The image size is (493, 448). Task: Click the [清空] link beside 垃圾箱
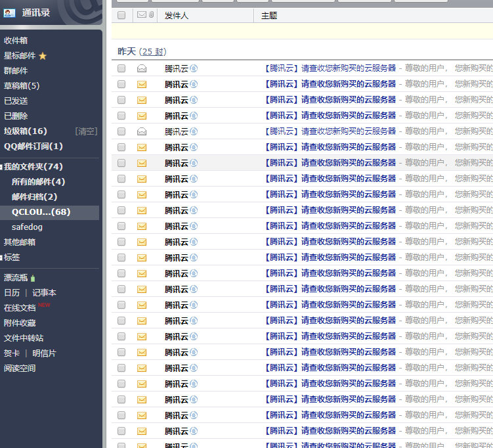[x=86, y=131]
